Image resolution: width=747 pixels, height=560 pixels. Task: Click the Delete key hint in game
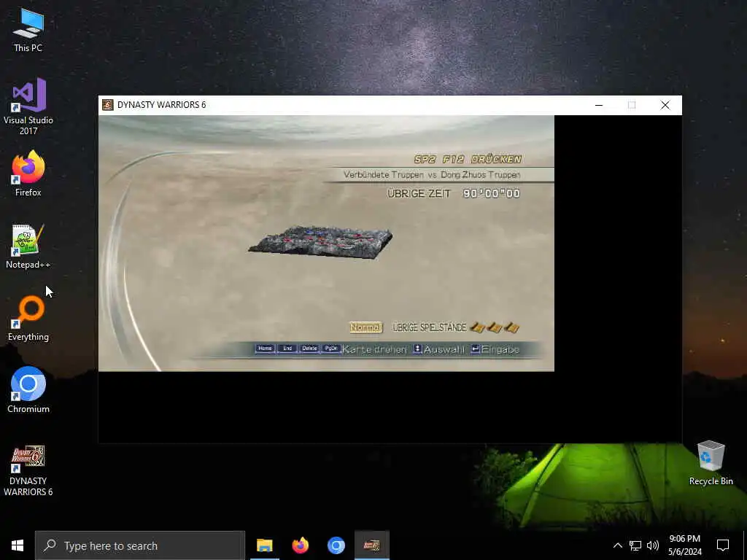pos(309,349)
